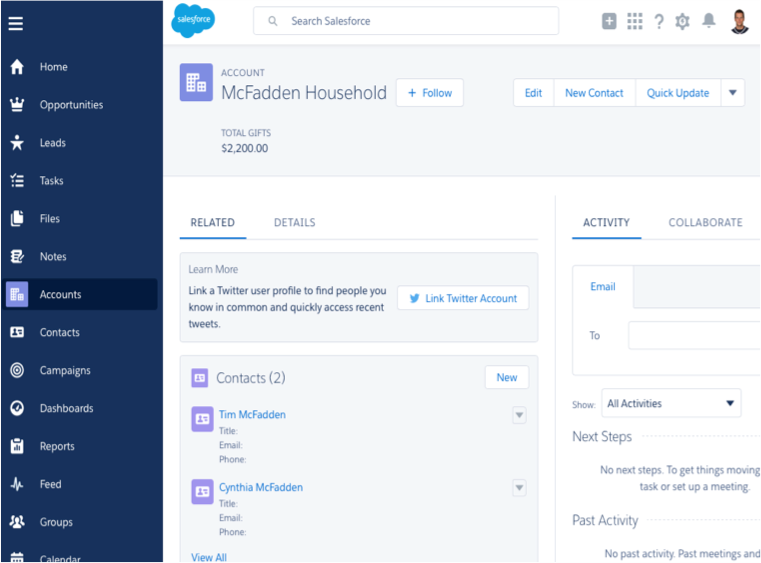The width and height of the screenshot is (761, 563).
Task: Open Tim McFadden row actions dropdown
Action: 519,415
